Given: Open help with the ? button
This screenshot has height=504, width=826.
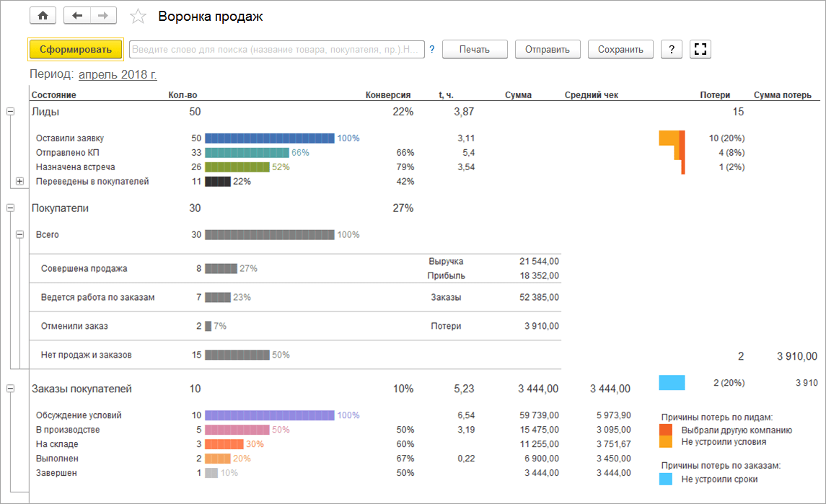Looking at the screenshot, I should pyautogui.click(x=672, y=49).
